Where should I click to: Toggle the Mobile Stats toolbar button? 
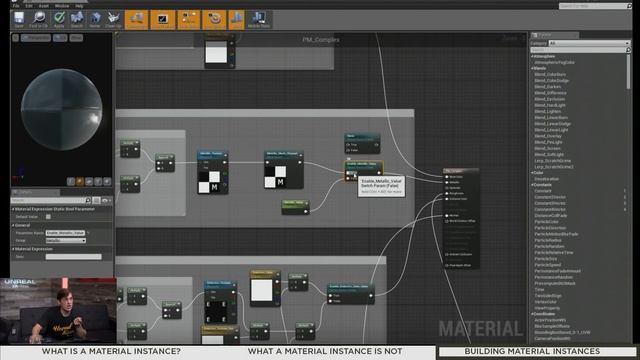coord(259,20)
